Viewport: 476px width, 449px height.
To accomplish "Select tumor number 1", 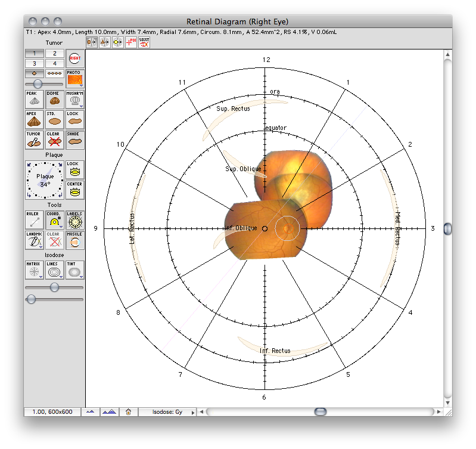I will [35, 54].
